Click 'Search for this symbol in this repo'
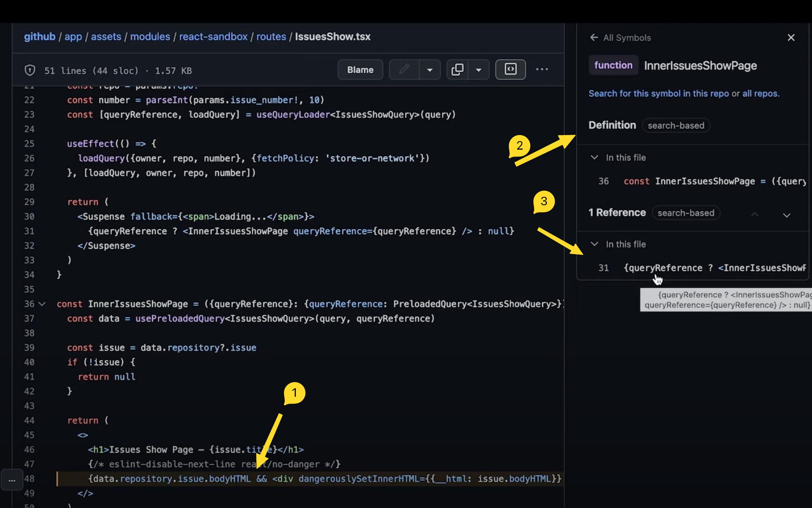 [x=659, y=94]
